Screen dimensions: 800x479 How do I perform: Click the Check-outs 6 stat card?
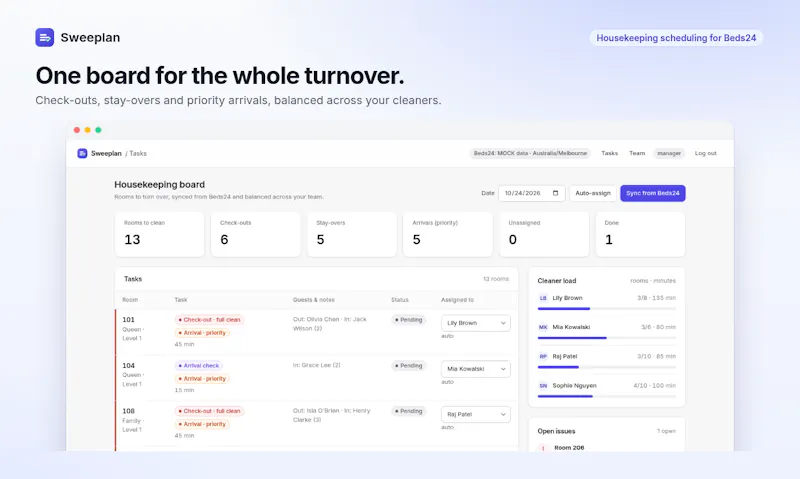tap(256, 234)
